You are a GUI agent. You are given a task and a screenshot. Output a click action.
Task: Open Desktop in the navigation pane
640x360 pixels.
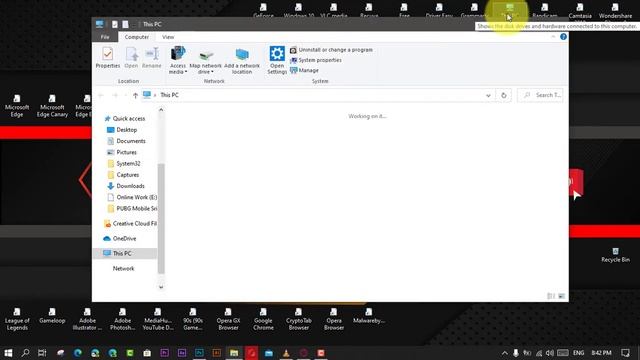(122, 130)
